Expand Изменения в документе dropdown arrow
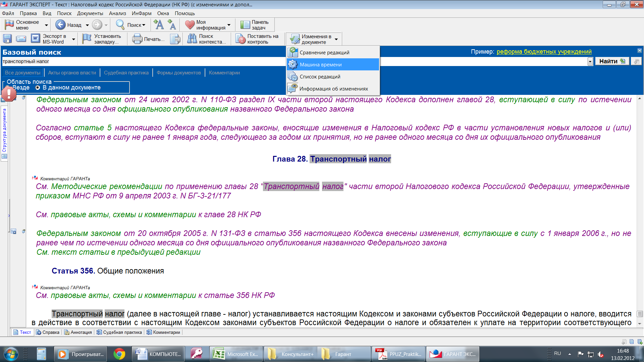 click(x=336, y=39)
